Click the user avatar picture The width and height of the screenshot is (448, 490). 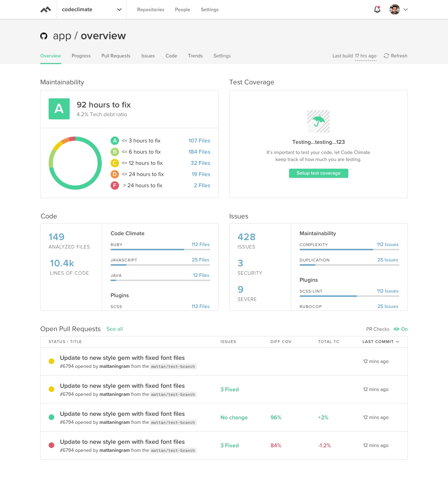[x=394, y=9]
